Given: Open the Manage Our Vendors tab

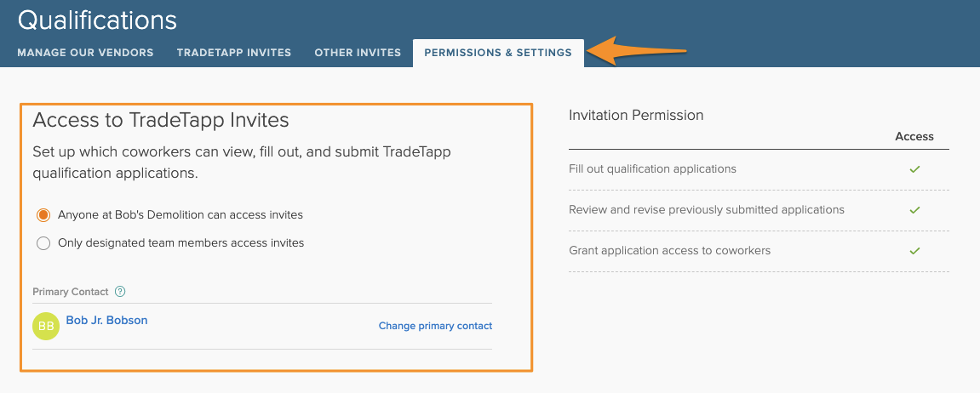Looking at the screenshot, I should (x=85, y=53).
